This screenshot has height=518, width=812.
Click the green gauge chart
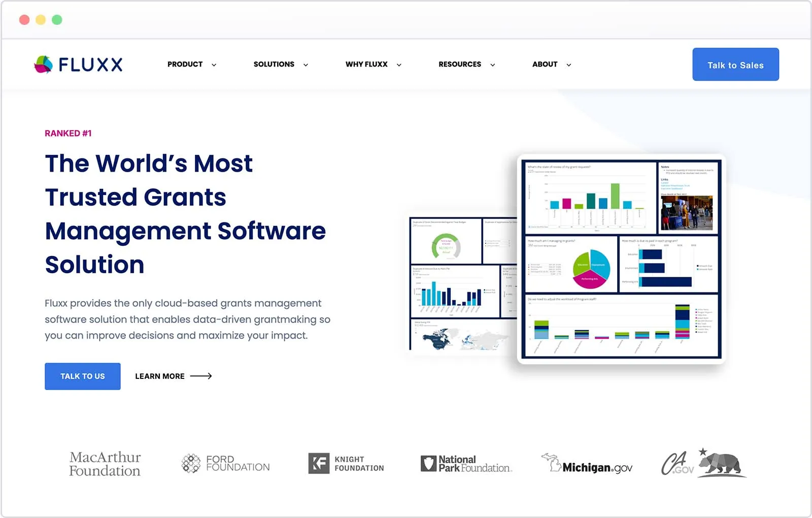point(446,246)
